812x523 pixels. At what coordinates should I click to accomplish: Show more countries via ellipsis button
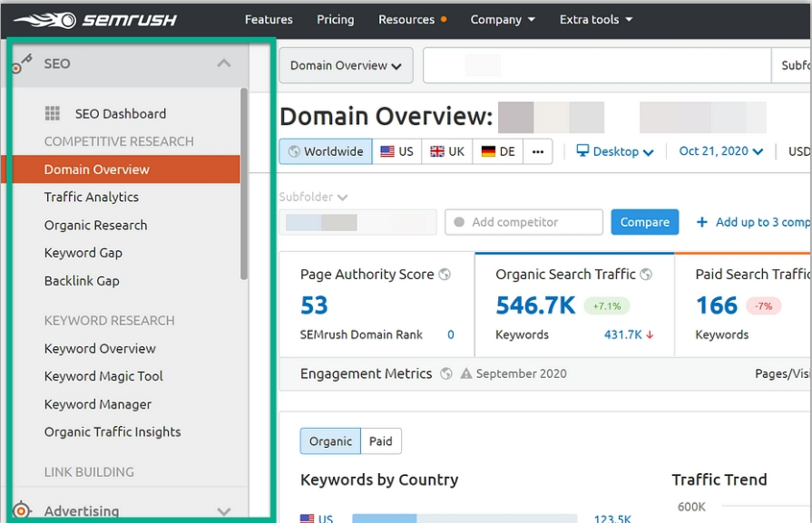(537, 151)
